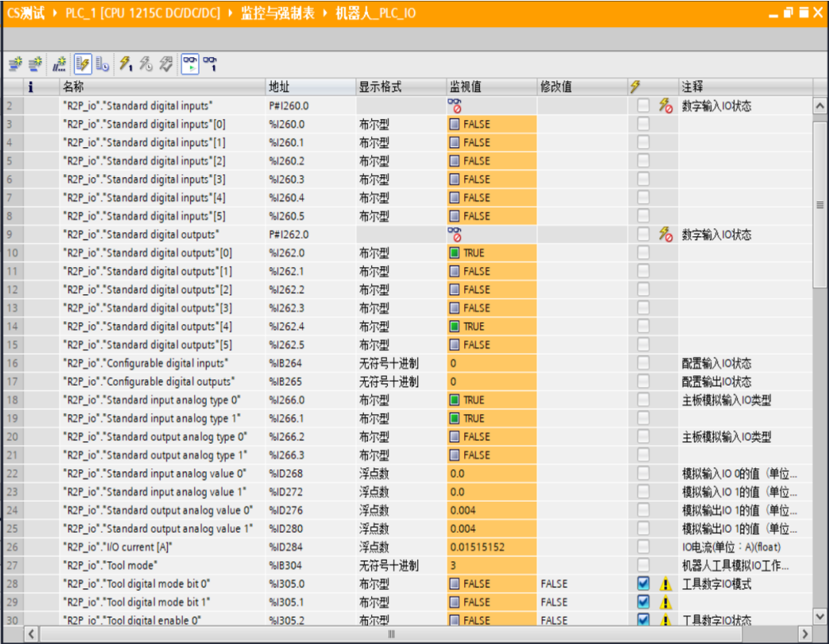Click the horizontal scrollbar right arrow
The height and width of the screenshot is (644, 829).
[804, 634]
